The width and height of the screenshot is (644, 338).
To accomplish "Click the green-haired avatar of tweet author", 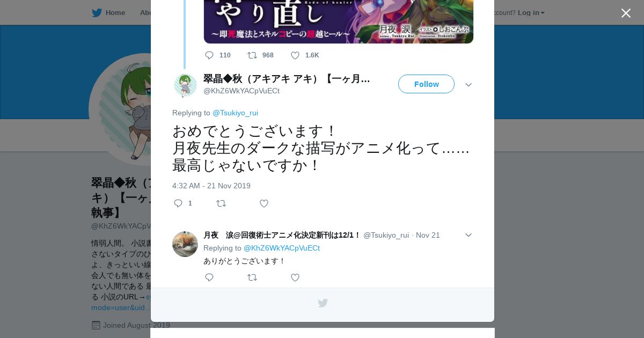I will click(x=185, y=85).
